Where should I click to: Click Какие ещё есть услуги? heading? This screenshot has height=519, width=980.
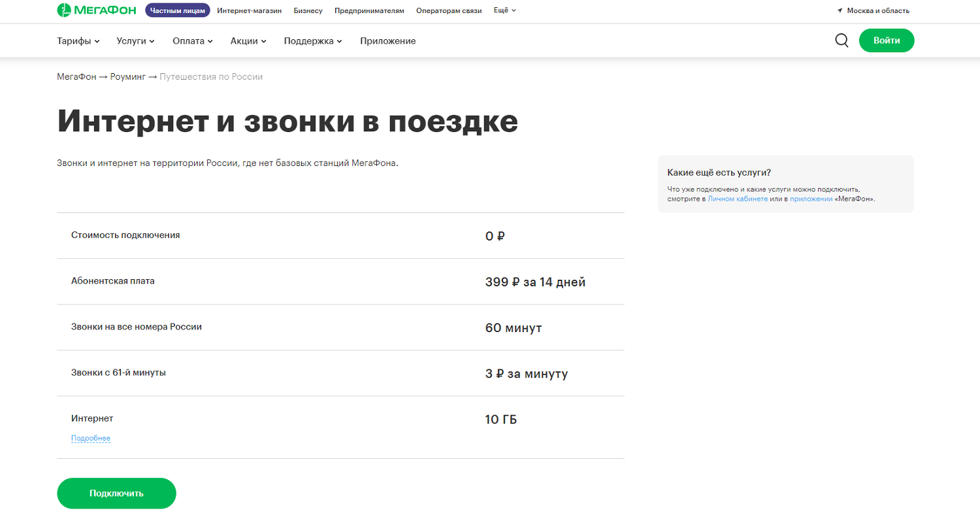[719, 173]
